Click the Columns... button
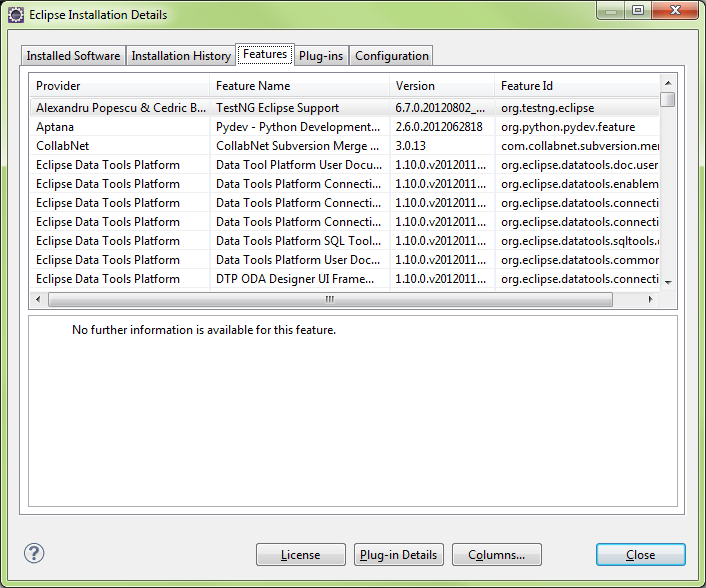This screenshot has width=706, height=588. tap(496, 555)
